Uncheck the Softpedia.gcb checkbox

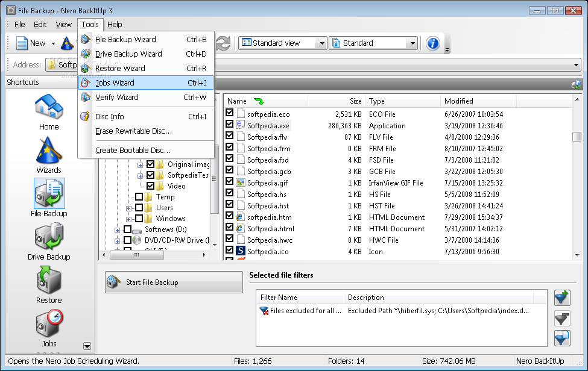[x=230, y=170]
